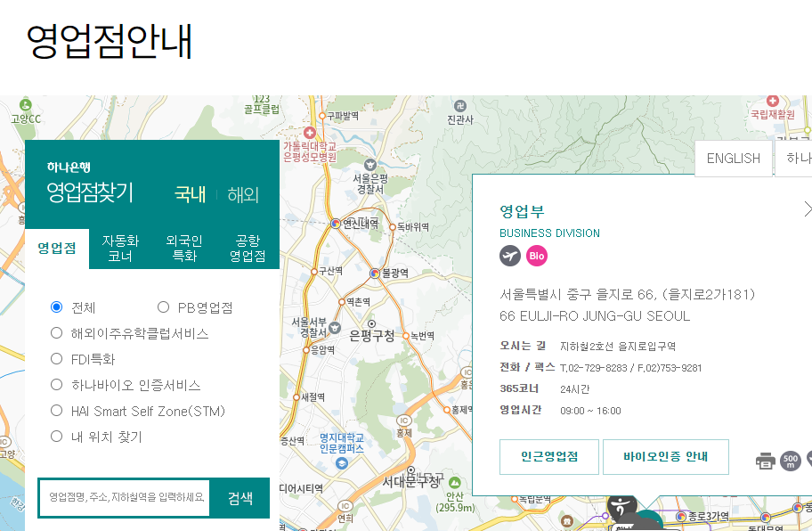Click the 녹번역 station marker

(x=406, y=336)
